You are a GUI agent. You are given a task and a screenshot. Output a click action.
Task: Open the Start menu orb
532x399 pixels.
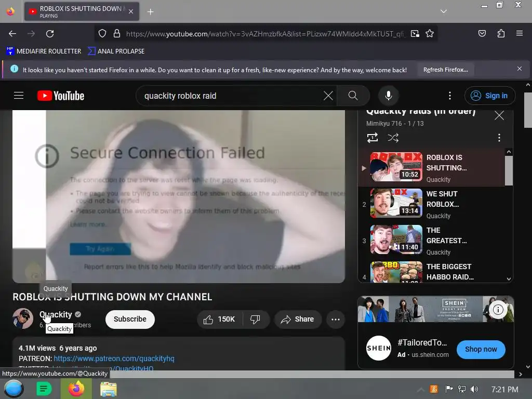(14, 389)
